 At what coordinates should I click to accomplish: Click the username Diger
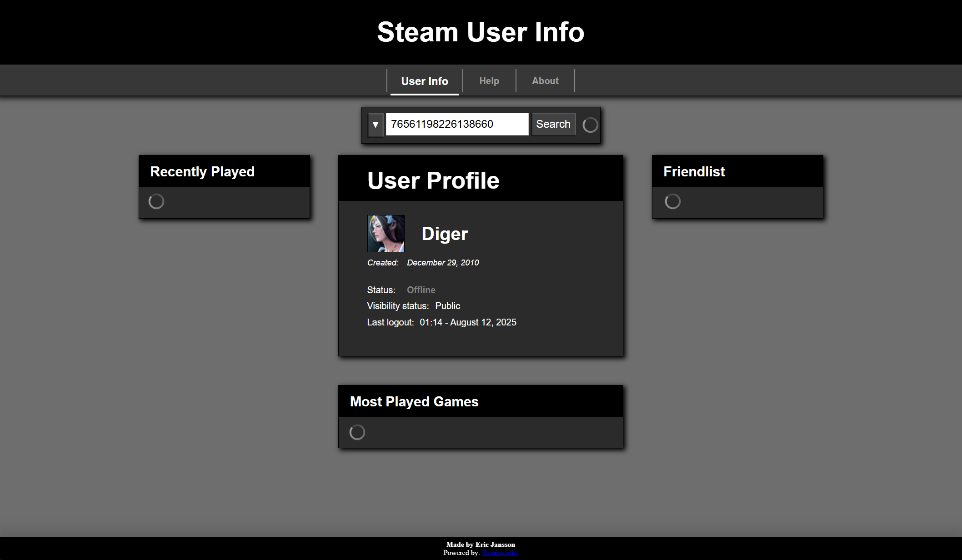445,234
